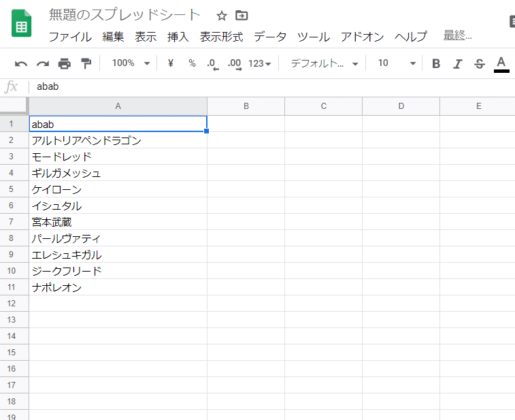Select cell アルトリアペンドラゴン
The height and width of the screenshot is (420, 515).
pos(118,140)
